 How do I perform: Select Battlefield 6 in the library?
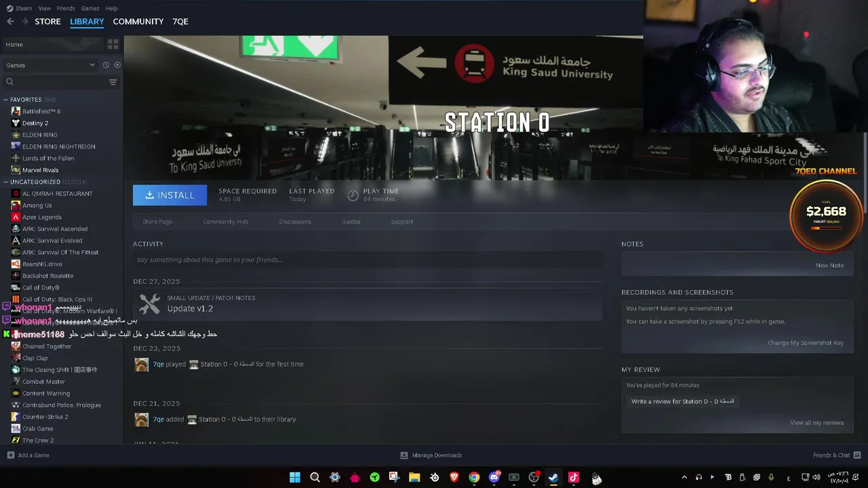click(x=41, y=111)
